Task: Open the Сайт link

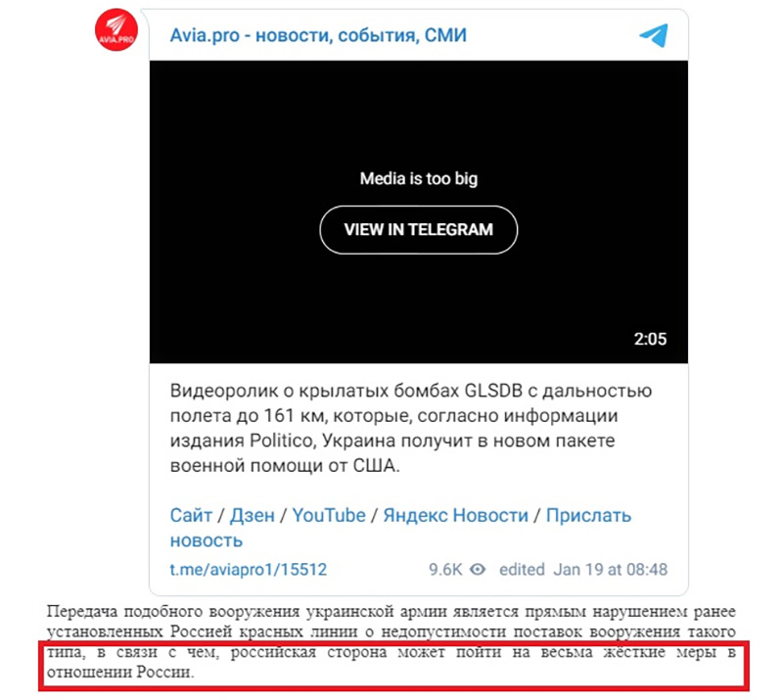Action: pos(191,515)
